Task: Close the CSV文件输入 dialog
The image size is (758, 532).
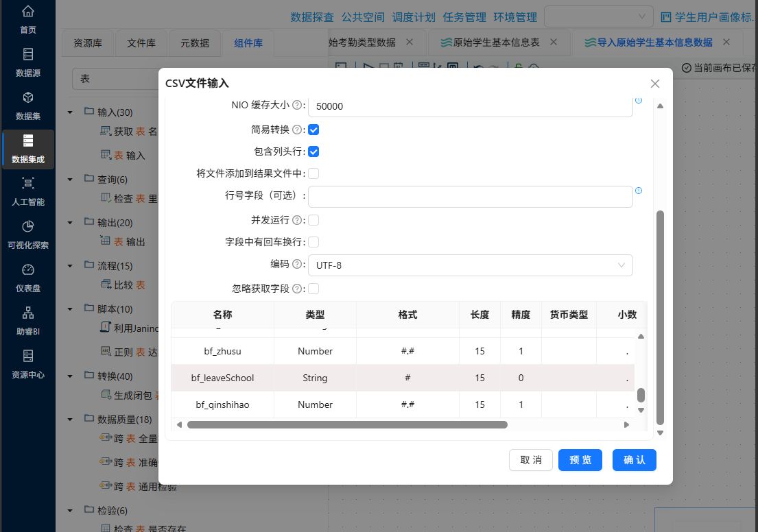Action: click(x=655, y=84)
